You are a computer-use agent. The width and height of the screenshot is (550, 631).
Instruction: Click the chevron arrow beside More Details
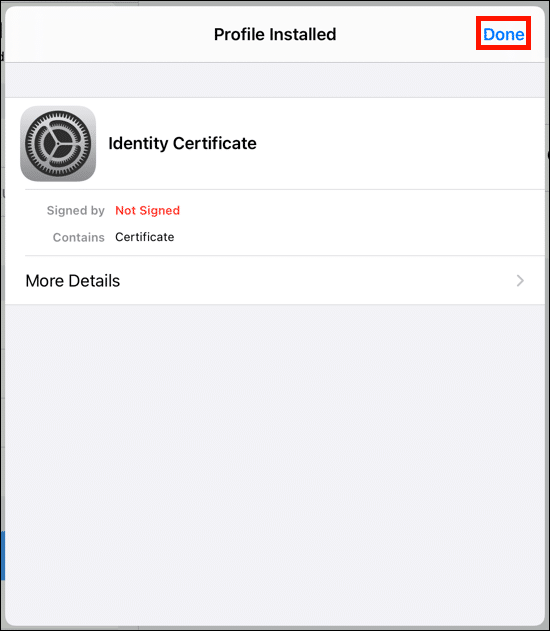tap(520, 280)
